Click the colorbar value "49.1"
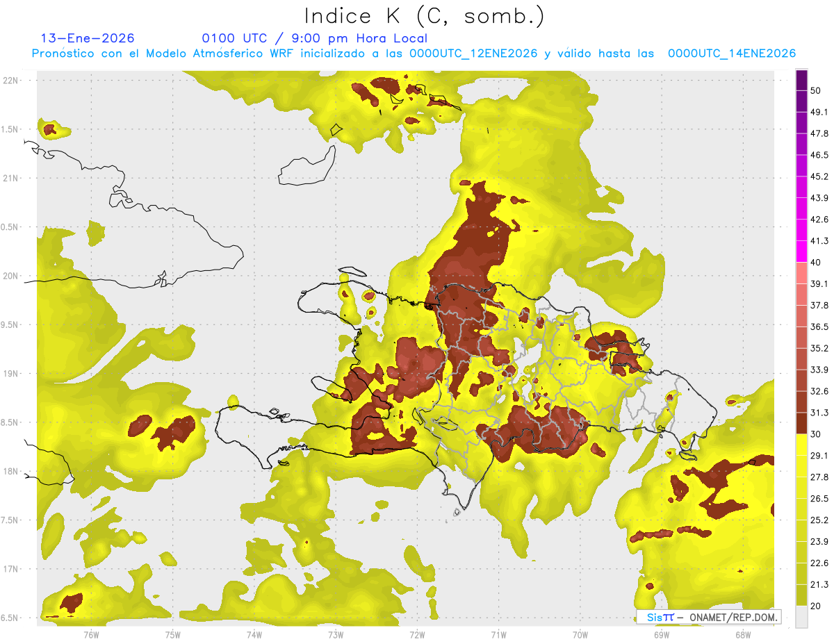Image resolution: width=834 pixels, height=644 pixels. [819, 112]
